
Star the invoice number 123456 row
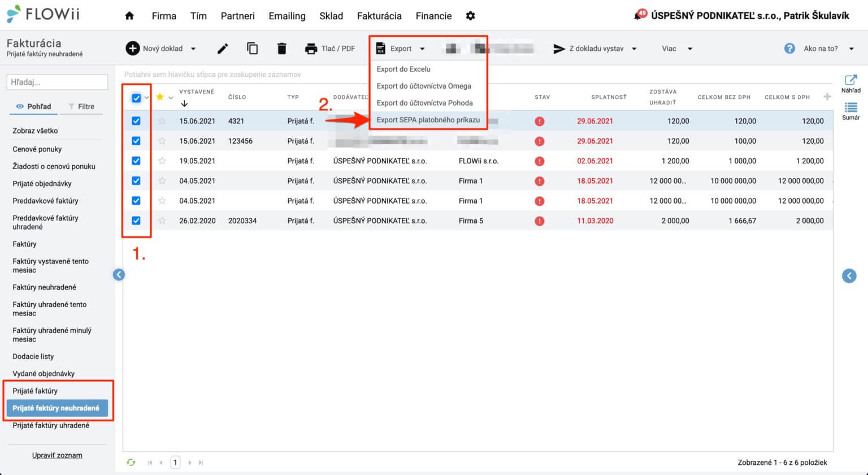[x=162, y=141]
